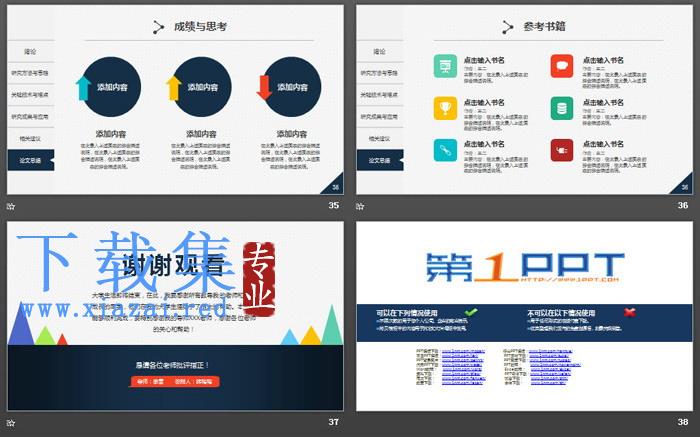Click the yellow up arrow in slide 35
The width and height of the screenshot is (700, 437).
(173, 88)
